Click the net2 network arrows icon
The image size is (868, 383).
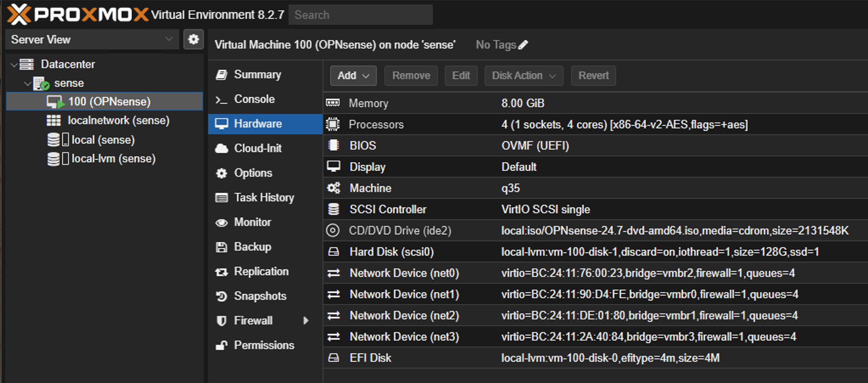[x=333, y=315]
